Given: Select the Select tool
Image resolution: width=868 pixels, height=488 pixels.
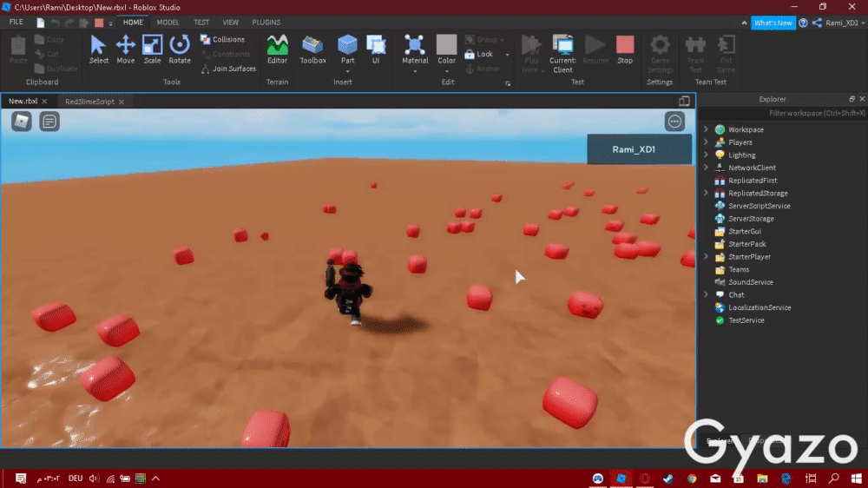Looking at the screenshot, I should (x=99, y=49).
